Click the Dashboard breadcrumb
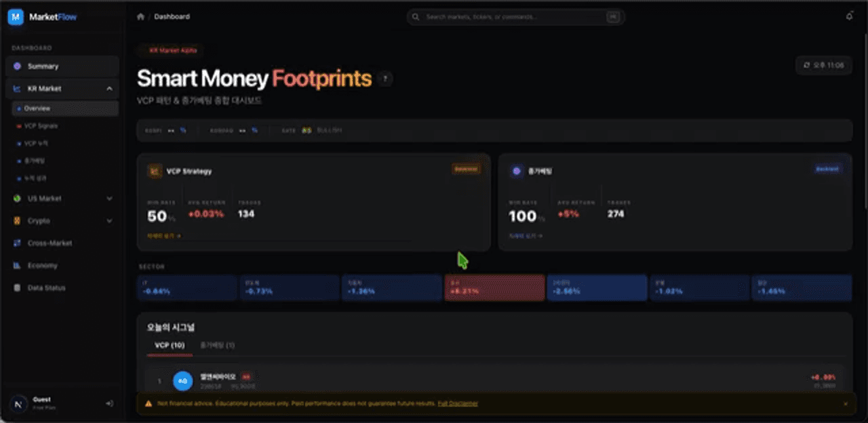This screenshot has height=423, width=868. [x=172, y=17]
